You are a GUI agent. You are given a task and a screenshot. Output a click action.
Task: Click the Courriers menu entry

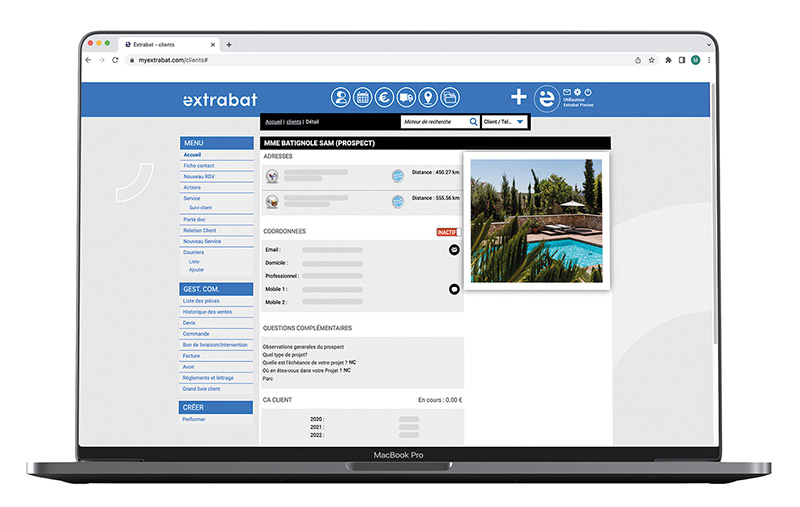(193, 252)
